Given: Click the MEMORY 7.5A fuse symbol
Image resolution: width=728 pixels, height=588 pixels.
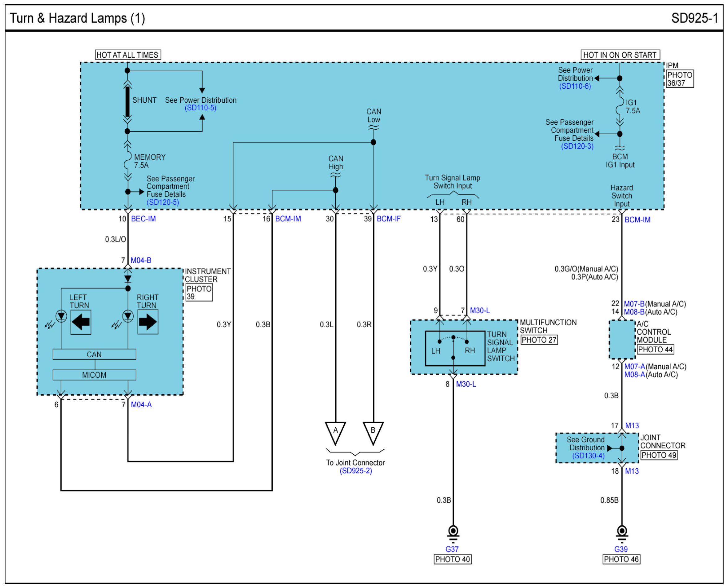Looking at the screenshot, I should (127, 161).
